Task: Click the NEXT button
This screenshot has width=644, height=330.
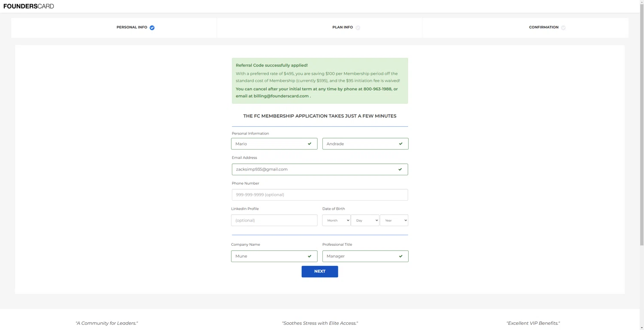Action: [320, 272]
